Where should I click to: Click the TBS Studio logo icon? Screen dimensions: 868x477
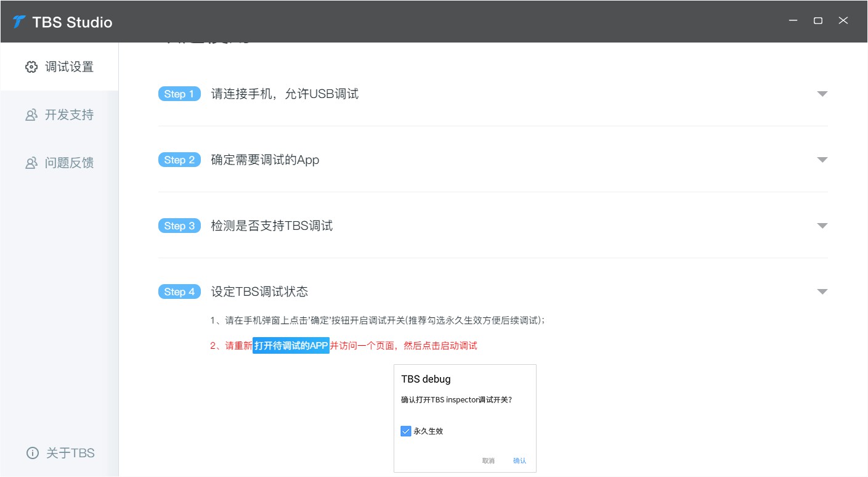[19, 22]
